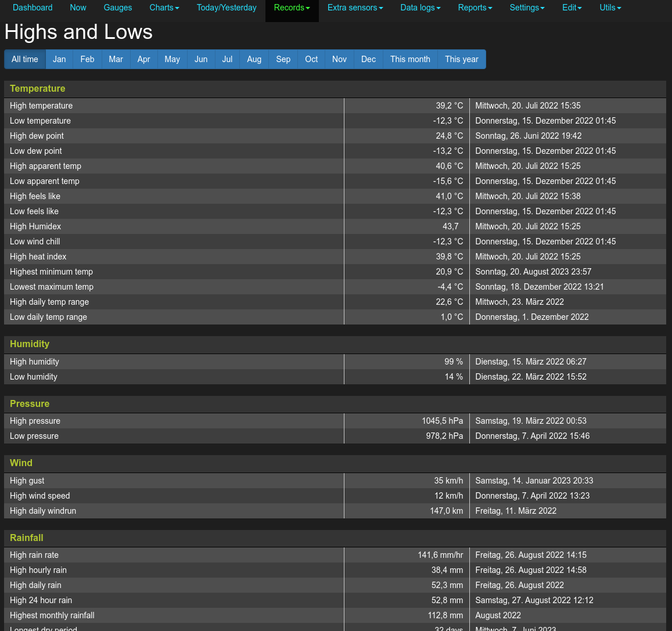Open the Extra sensors dropdown

(355, 8)
